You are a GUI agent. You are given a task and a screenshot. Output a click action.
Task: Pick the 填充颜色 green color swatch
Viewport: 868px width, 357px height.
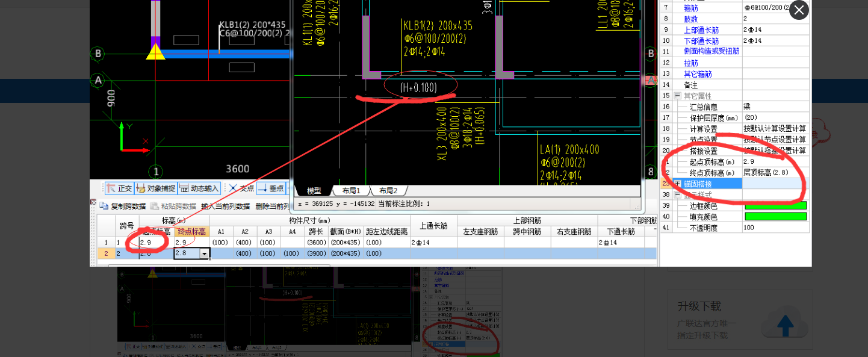[x=775, y=216]
